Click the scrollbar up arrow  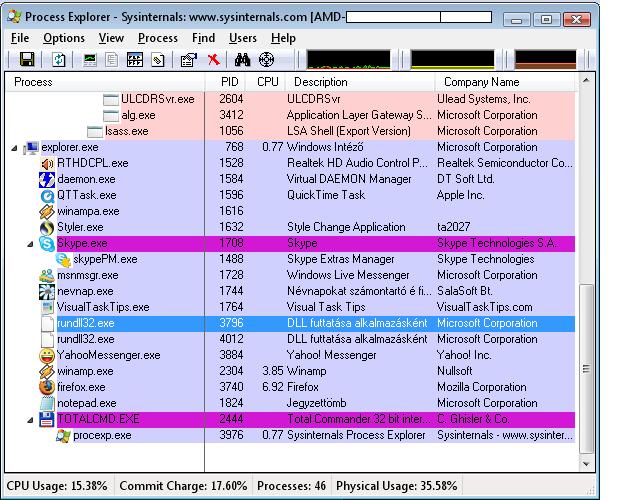tap(586, 81)
